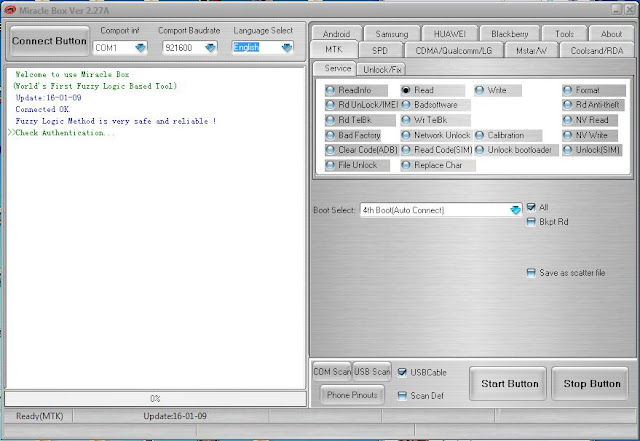The width and height of the screenshot is (640, 441).
Task: Open the Mstar/W tab
Action: tap(531, 51)
